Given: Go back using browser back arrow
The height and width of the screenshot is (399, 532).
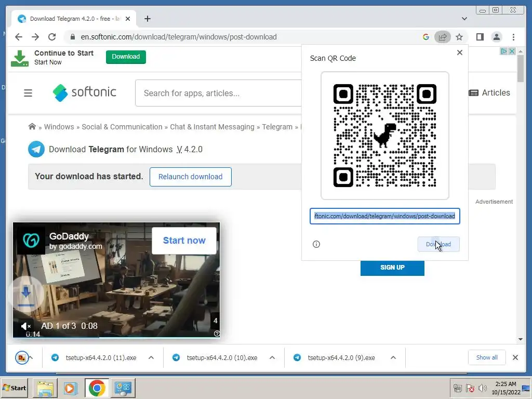Looking at the screenshot, I should pyautogui.click(x=19, y=37).
